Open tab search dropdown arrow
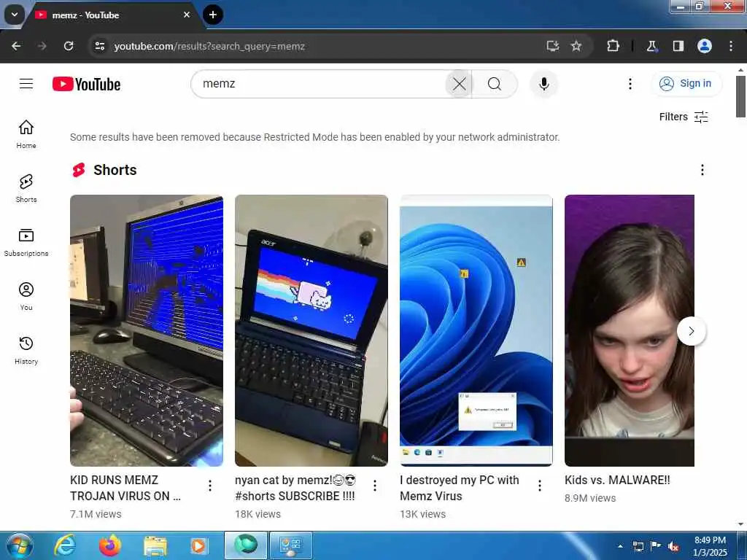This screenshot has width=747, height=560. 15,15
